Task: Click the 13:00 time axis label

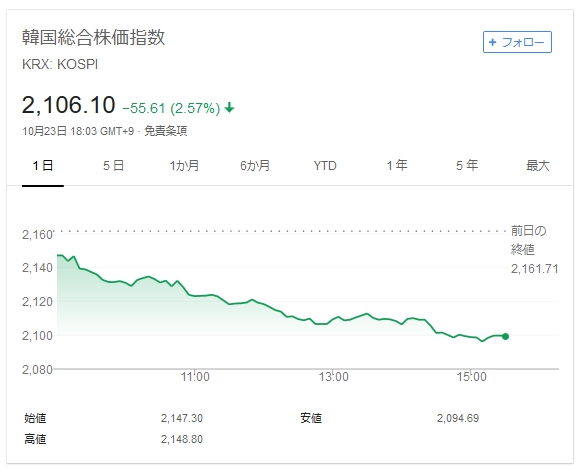Action: pos(333,377)
